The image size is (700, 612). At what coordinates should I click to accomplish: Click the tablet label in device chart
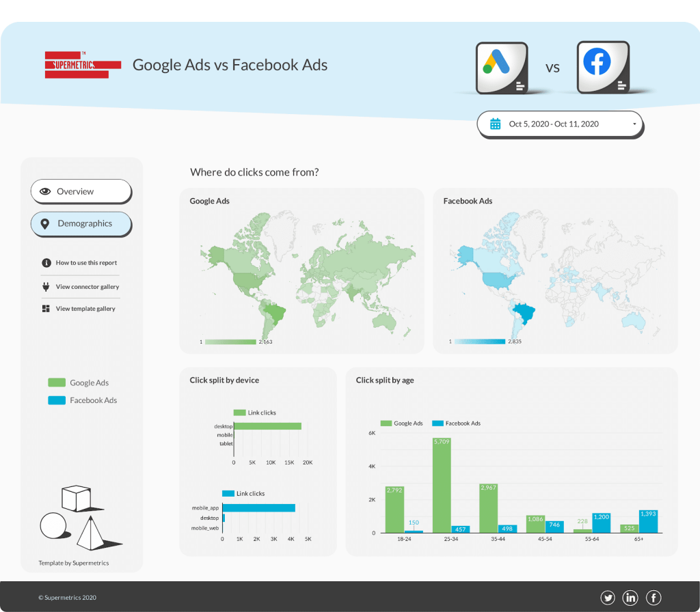(226, 443)
